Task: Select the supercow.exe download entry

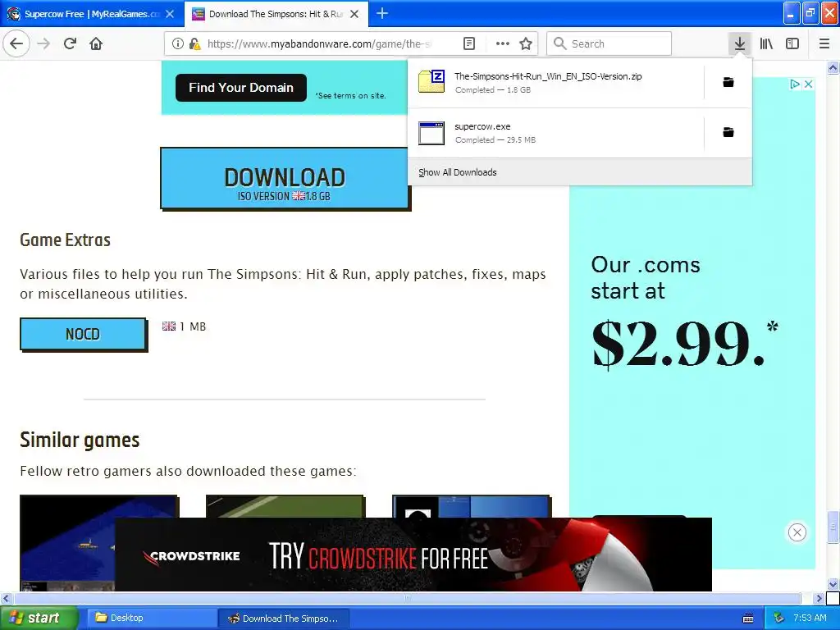Action: 555,132
